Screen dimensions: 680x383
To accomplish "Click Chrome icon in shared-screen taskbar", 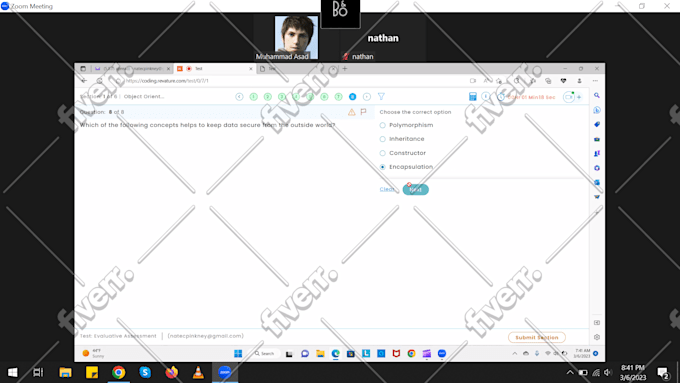I will [412, 354].
